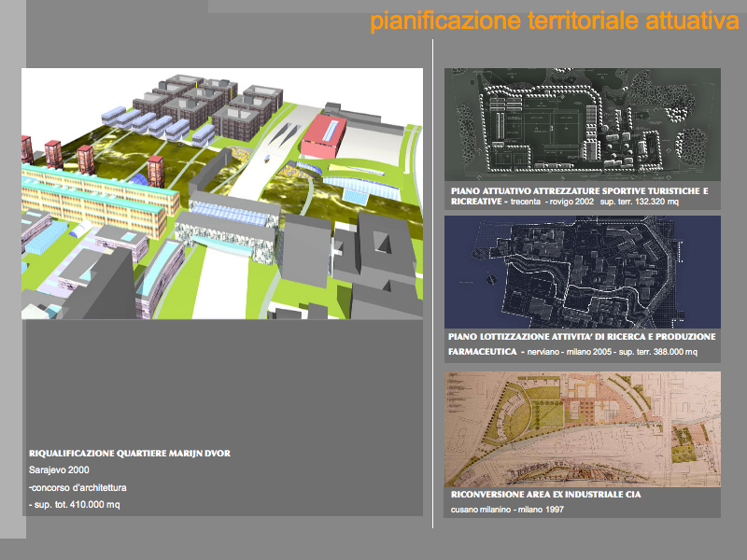Open the Marijn Dvor 3D rendering image
This screenshot has height=560, width=747.
[222, 193]
